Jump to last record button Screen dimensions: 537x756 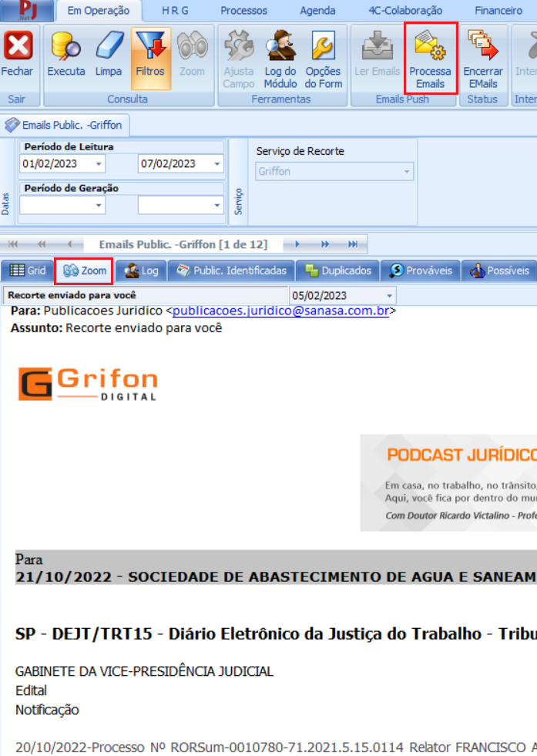point(353,244)
